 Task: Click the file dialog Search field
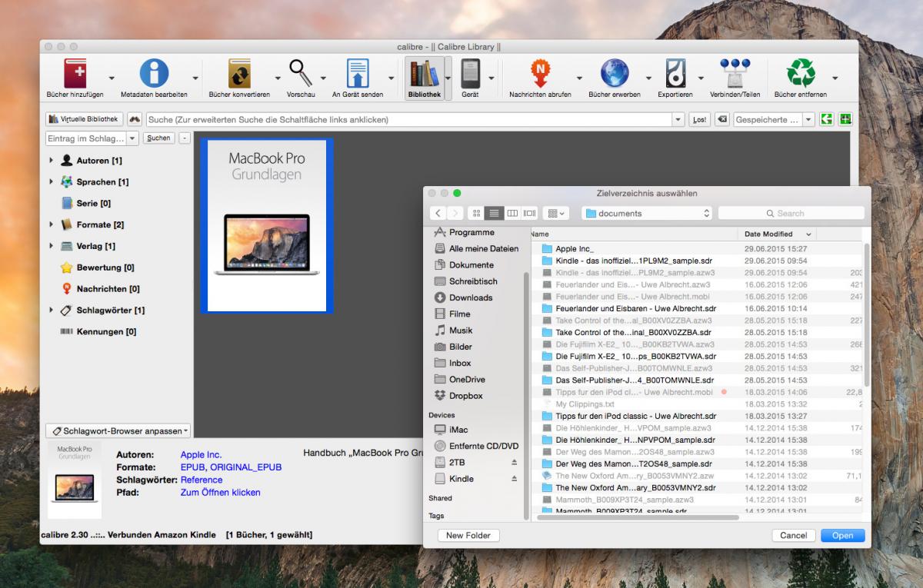[x=791, y=213]
